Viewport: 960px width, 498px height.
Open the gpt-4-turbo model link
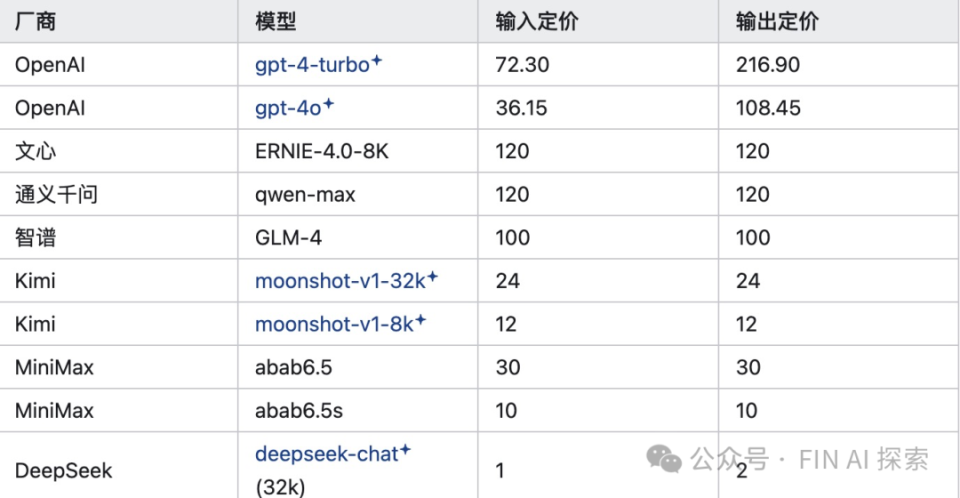click(312, 65)
